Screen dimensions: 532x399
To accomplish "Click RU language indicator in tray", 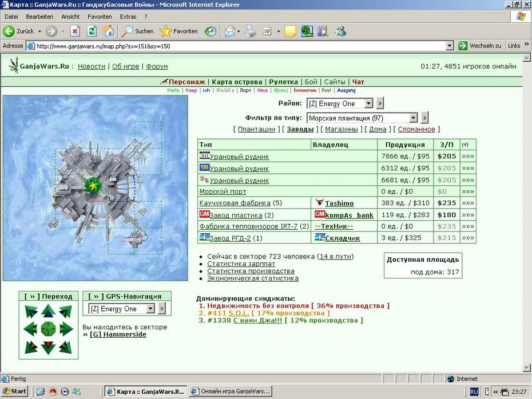I will coord(474,392).
